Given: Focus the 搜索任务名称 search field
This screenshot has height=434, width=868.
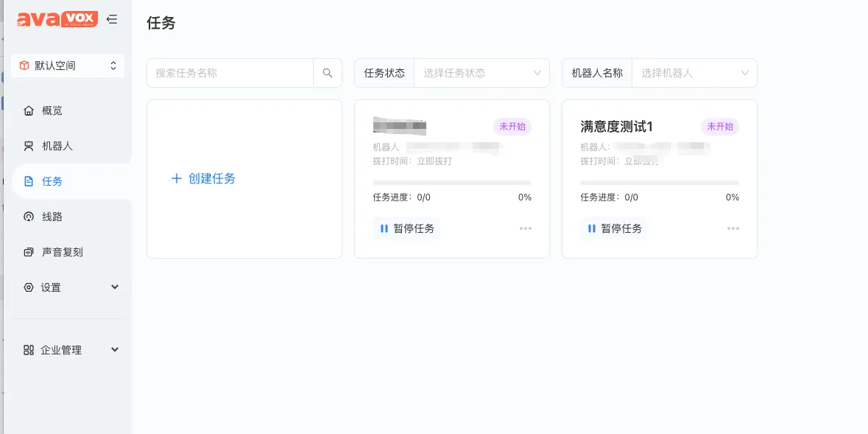Looking at the screenshot, I should (230, 73).
